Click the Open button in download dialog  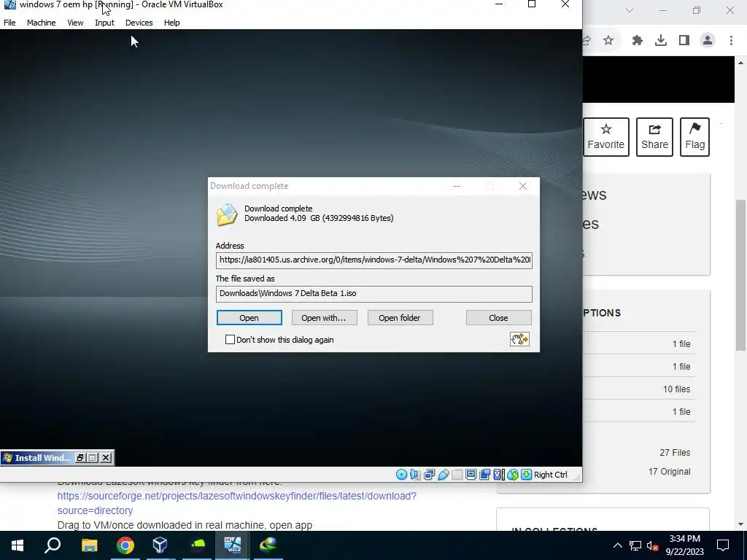click(x=249, y=318)
